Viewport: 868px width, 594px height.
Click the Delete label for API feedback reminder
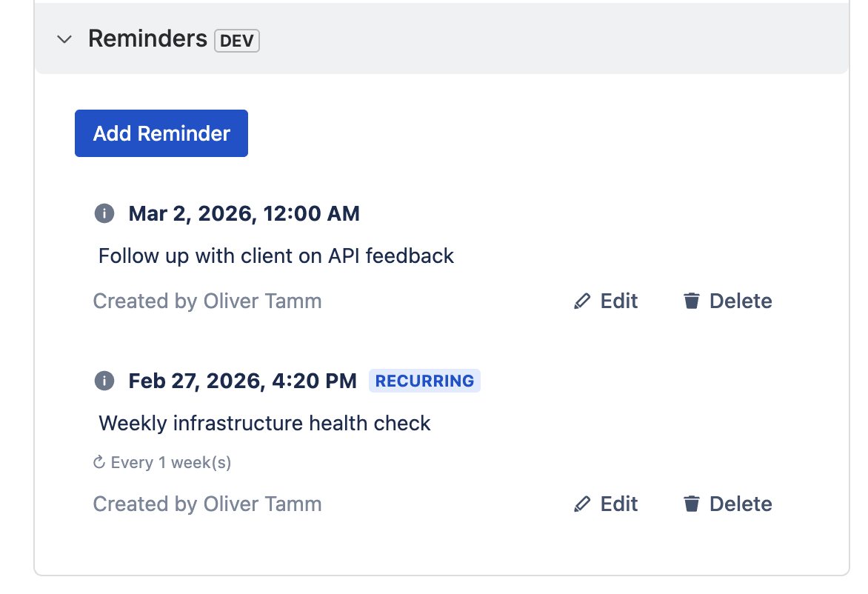pyautogui.click(x=741, y=301)
